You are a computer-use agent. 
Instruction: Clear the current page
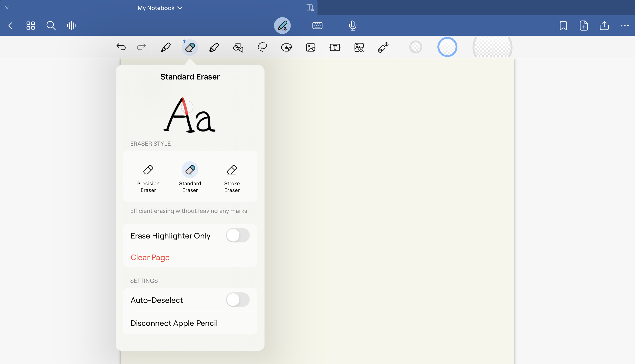pyautogui.click(x=150, y=257)
